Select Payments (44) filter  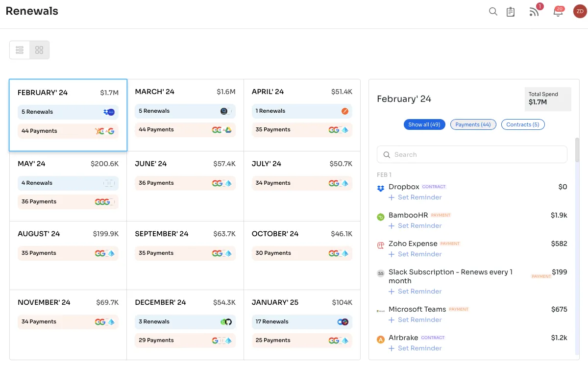click(x=473, y=124)
